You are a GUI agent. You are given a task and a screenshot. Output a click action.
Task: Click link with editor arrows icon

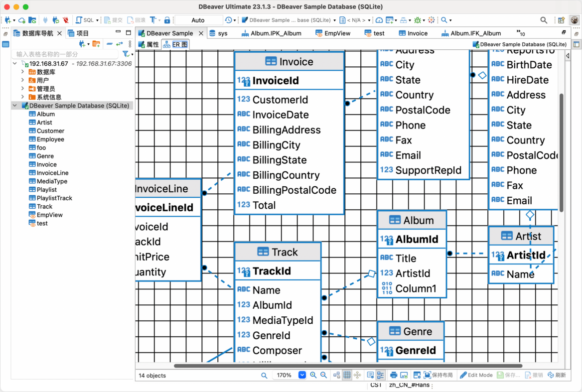[x=119, y=44]
